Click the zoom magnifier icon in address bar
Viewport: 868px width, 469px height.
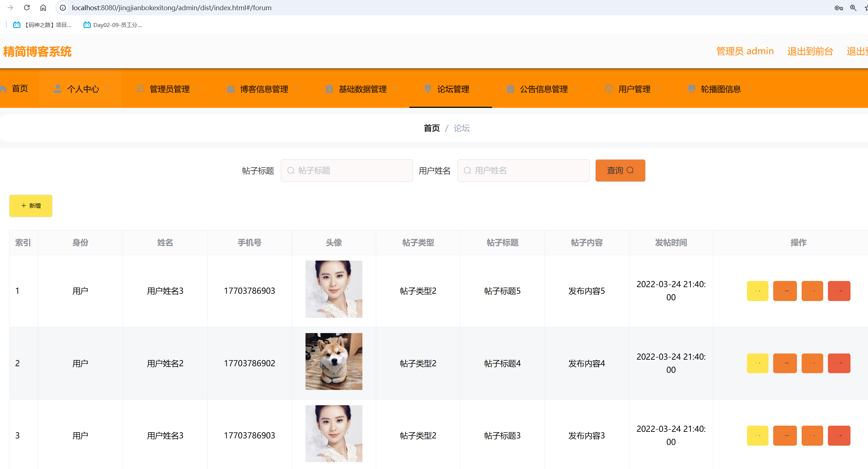(x=853, y=8)
